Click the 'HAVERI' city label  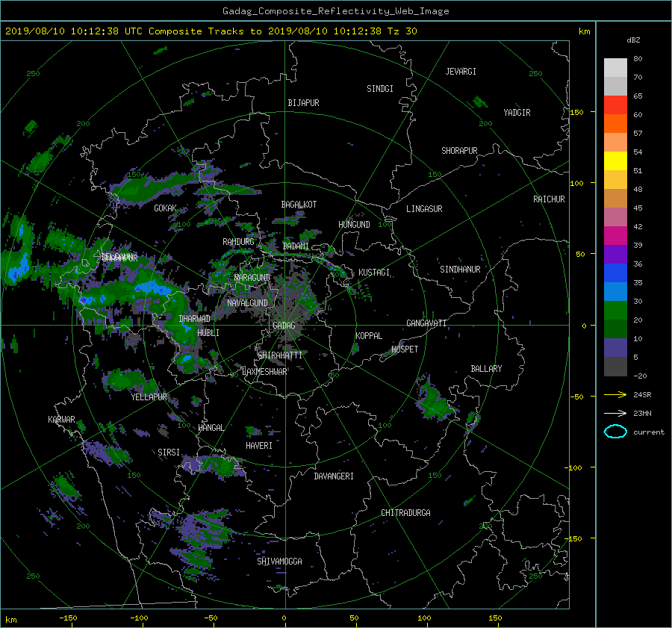click(x=259, y=446)
